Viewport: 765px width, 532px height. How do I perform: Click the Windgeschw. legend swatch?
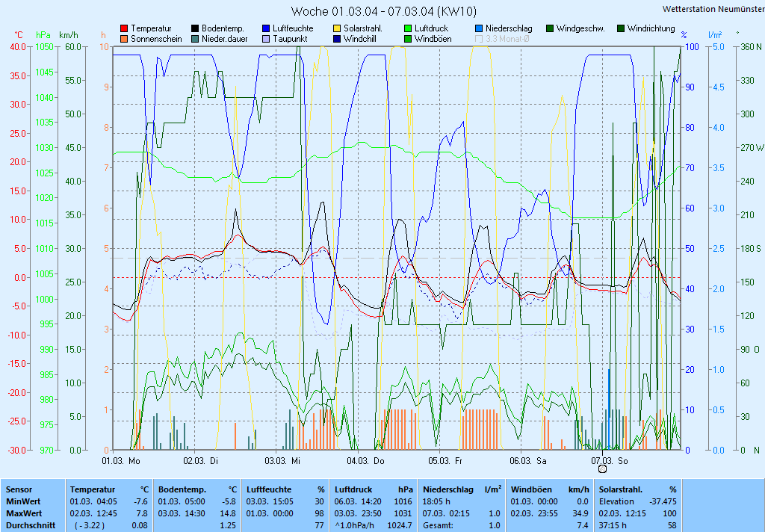[x=550, y=29]
